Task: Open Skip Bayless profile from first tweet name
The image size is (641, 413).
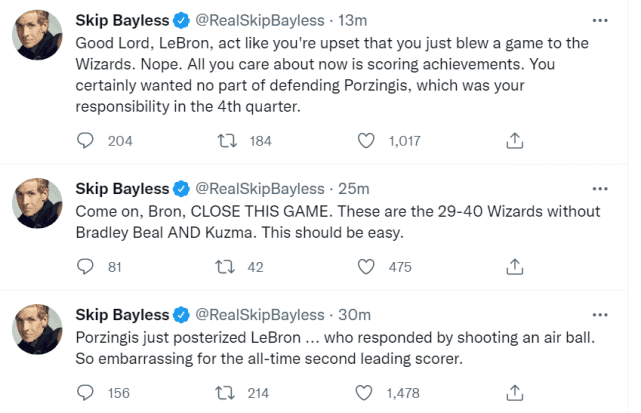Action: tap(123, 21)
